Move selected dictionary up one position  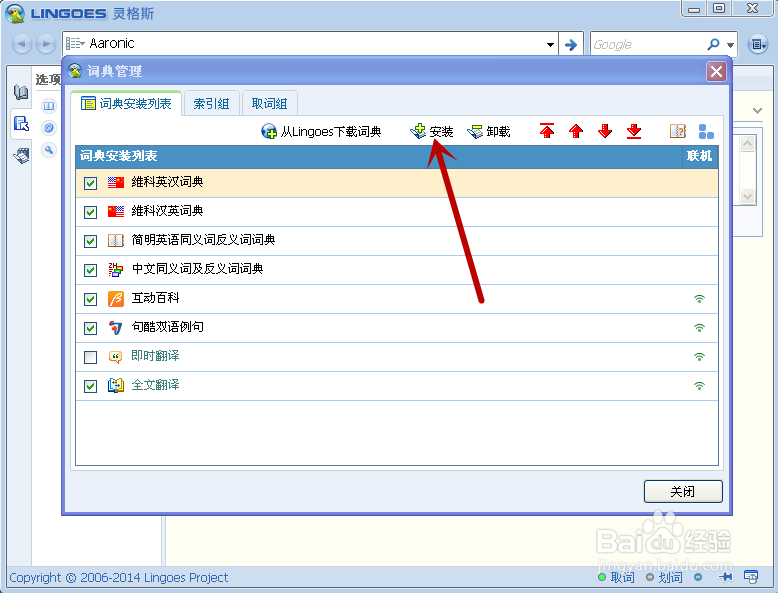tap(576, 131)
